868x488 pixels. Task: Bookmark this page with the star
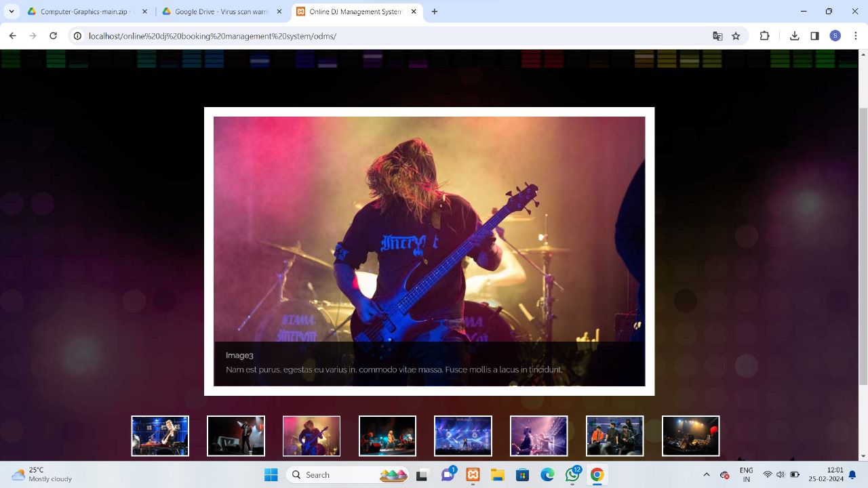pyautogui.click(x=736, y=36)
